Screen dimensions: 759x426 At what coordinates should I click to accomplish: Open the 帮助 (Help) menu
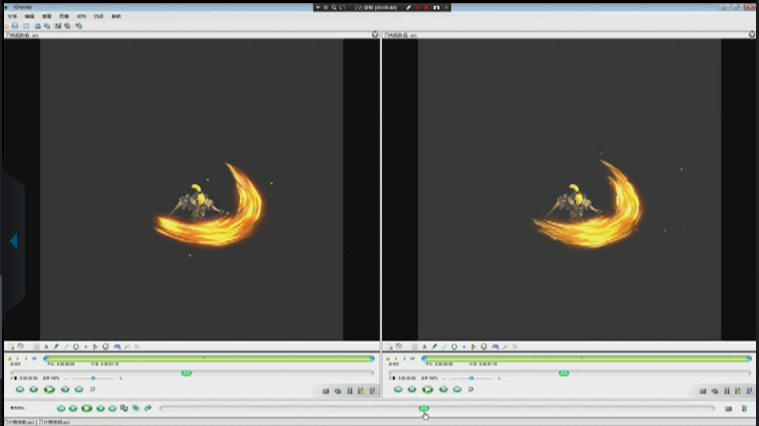point(116,16)
